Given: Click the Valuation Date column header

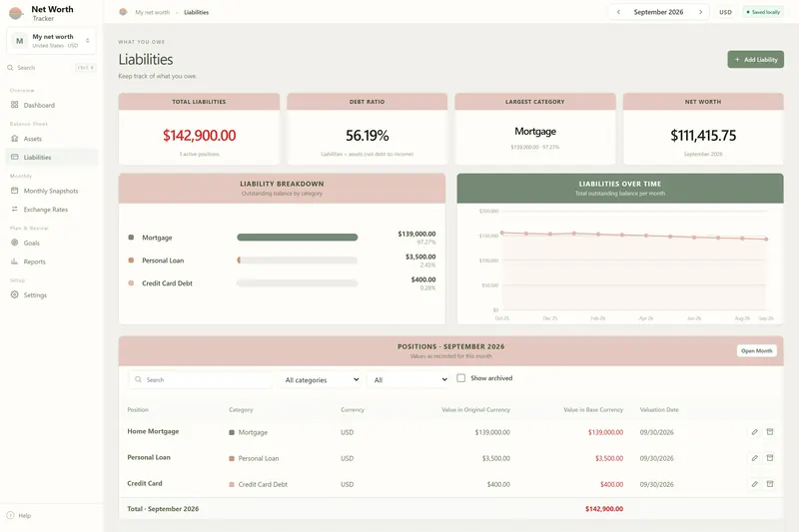Looking at the screenshot, I should (659, 409).
